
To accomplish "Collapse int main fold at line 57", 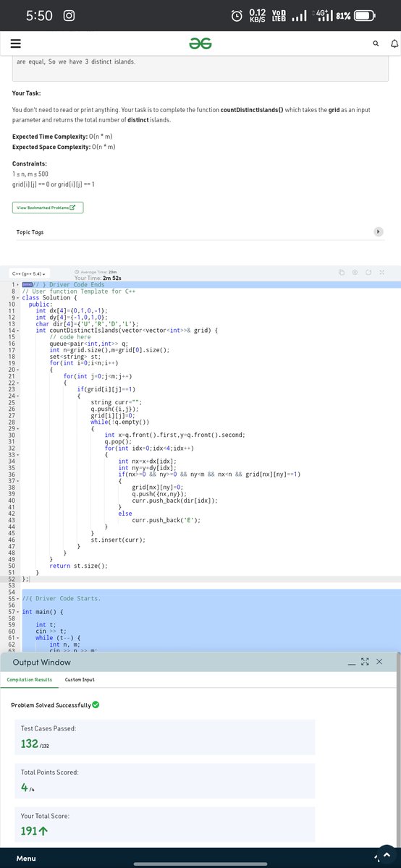I will point(17,612).
